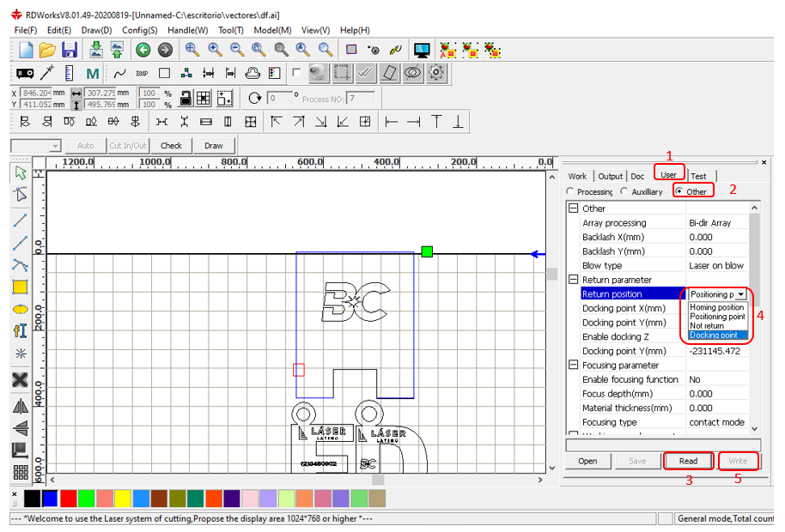785x532 pixels.
Task: Pick the red color swatch in palette
Action: [69, 499]
